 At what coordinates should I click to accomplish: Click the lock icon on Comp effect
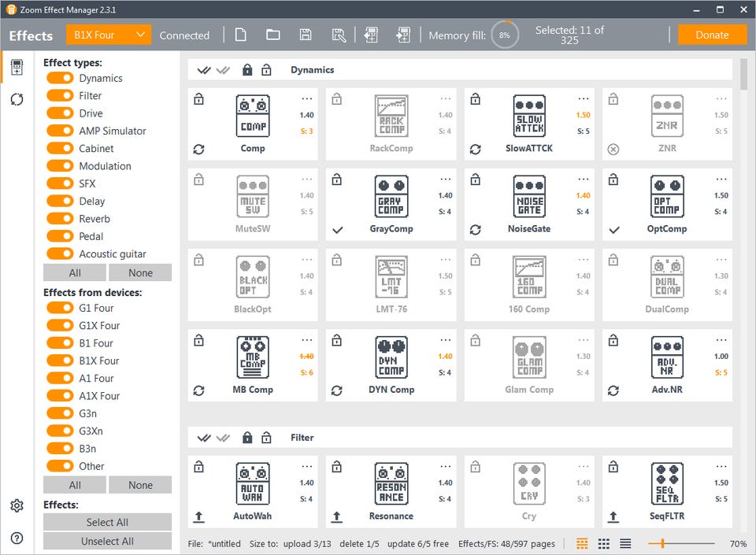199,99
